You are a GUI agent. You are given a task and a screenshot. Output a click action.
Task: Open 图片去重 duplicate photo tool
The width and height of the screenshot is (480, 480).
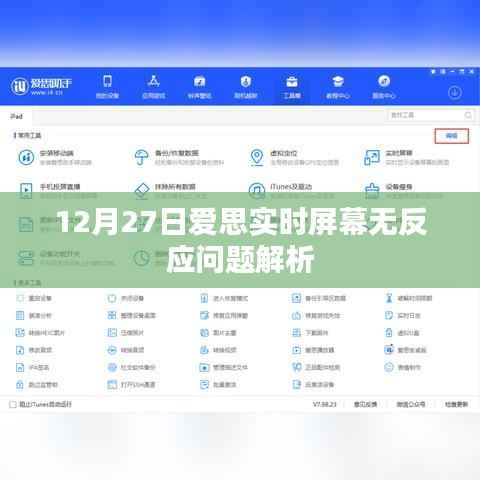(x=218, y=333)
